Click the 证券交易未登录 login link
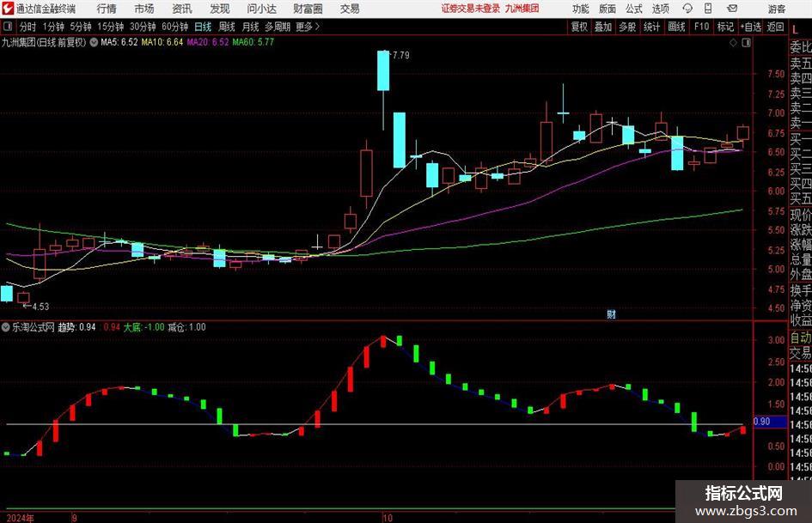The width and height of the screenshot is (812, 523). click(x=471, y=9)
